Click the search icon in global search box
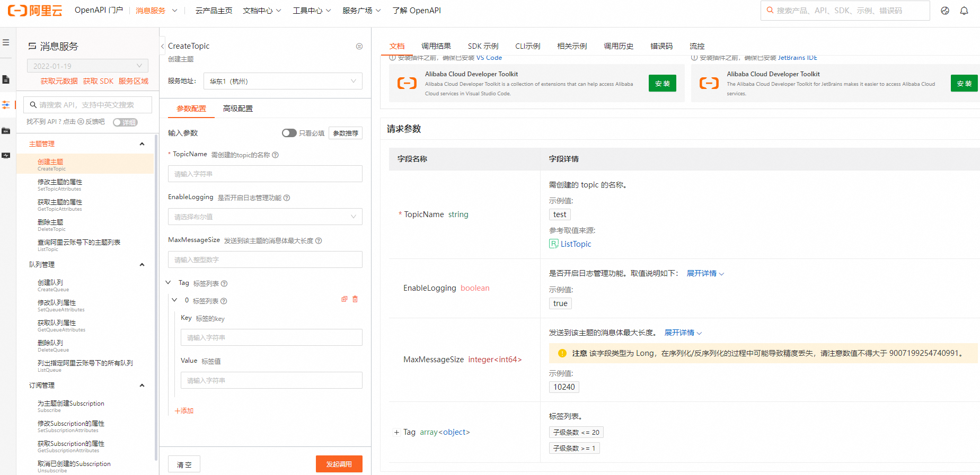 tap(770, 10)
